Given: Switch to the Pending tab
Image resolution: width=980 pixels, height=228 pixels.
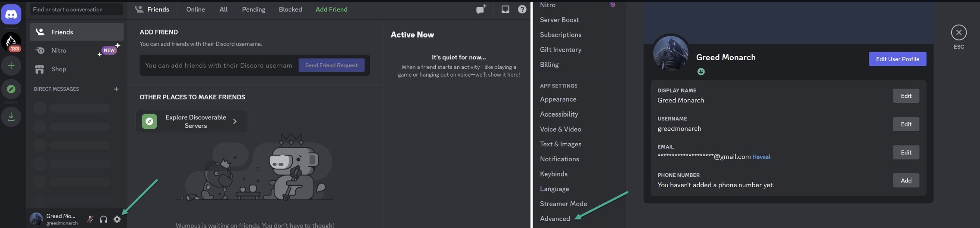Looking at the screenshot, I should coord(254,9).
